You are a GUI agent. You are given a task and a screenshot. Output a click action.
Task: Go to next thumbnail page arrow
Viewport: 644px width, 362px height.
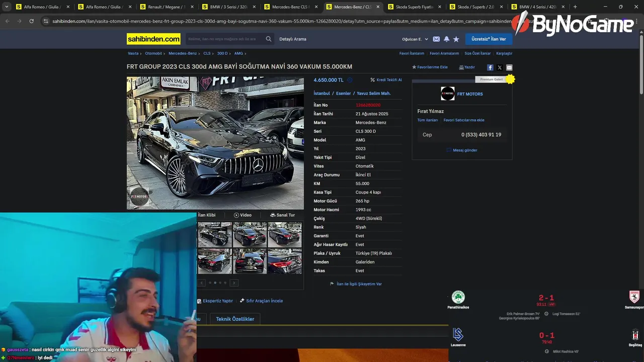[234, 283]
